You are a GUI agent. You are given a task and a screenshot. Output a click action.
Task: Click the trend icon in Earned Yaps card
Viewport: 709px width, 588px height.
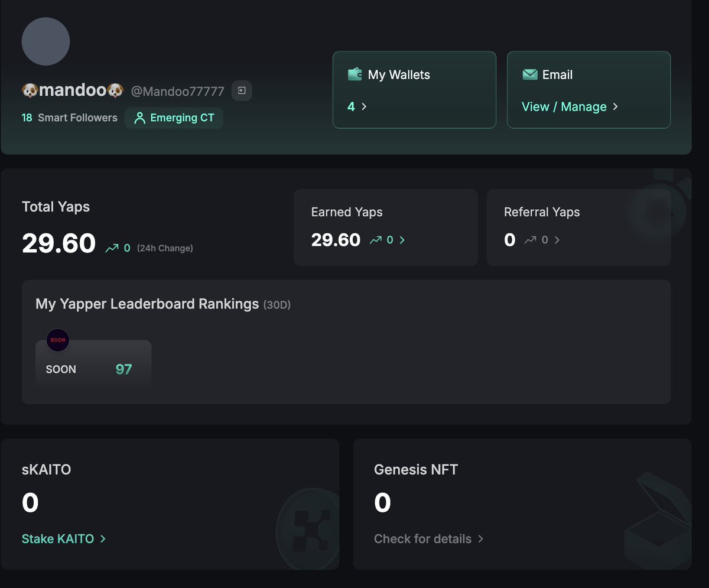pyautogui.click(x=376, y=240)
